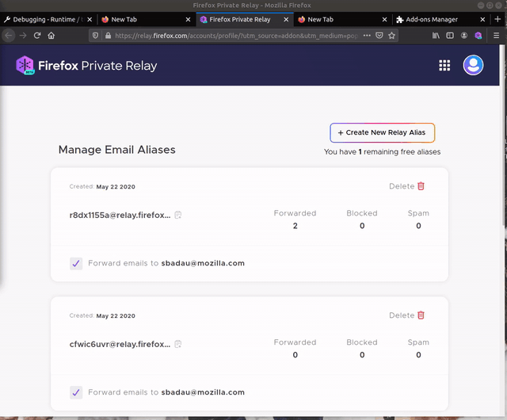Close the Add-ons Manager tab
The width and height of the screenshot is (507, 420).
pos(482,19)
